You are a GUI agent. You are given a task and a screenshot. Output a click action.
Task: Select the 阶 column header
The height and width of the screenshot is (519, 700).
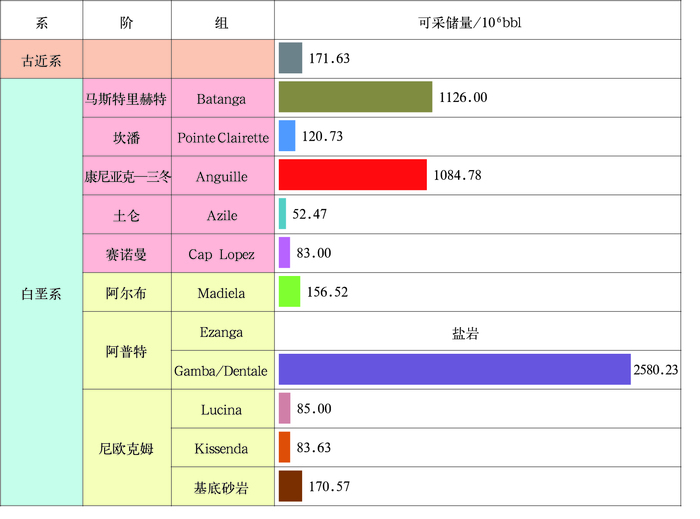click(x=127, y=22)
